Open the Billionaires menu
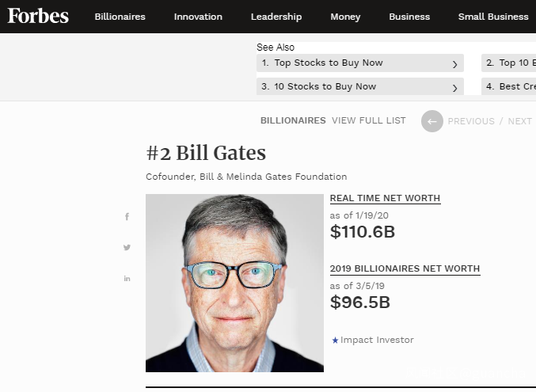 [x=120, y=17]
